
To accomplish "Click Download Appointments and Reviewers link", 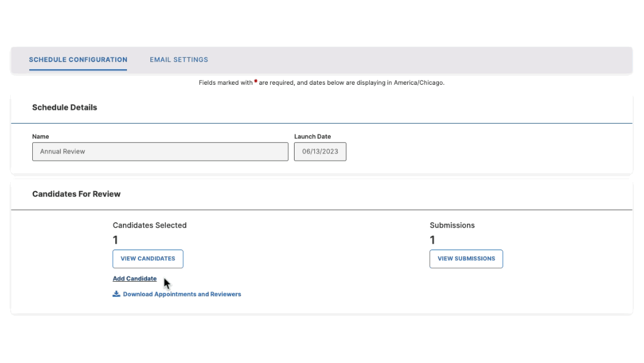I will coord(182,294).
